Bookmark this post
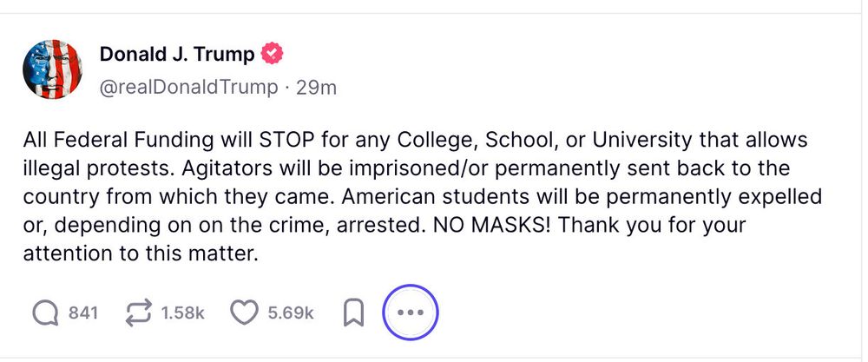The image size is (868, 362). pos(353,313)
